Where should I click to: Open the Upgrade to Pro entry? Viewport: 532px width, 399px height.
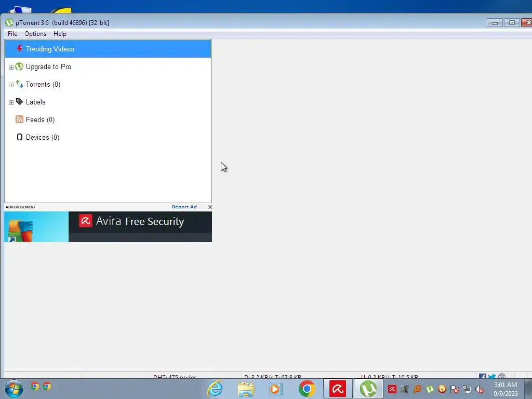tap(48, 67)
